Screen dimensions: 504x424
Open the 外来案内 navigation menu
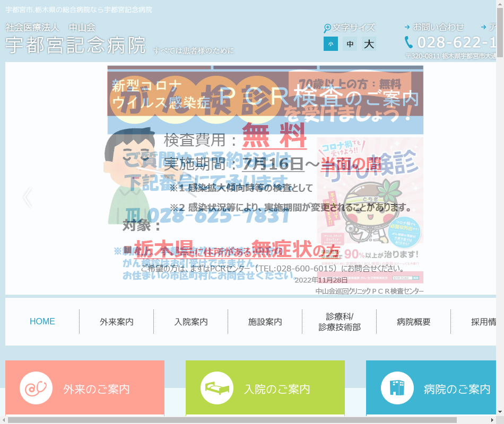pos(117,322)
